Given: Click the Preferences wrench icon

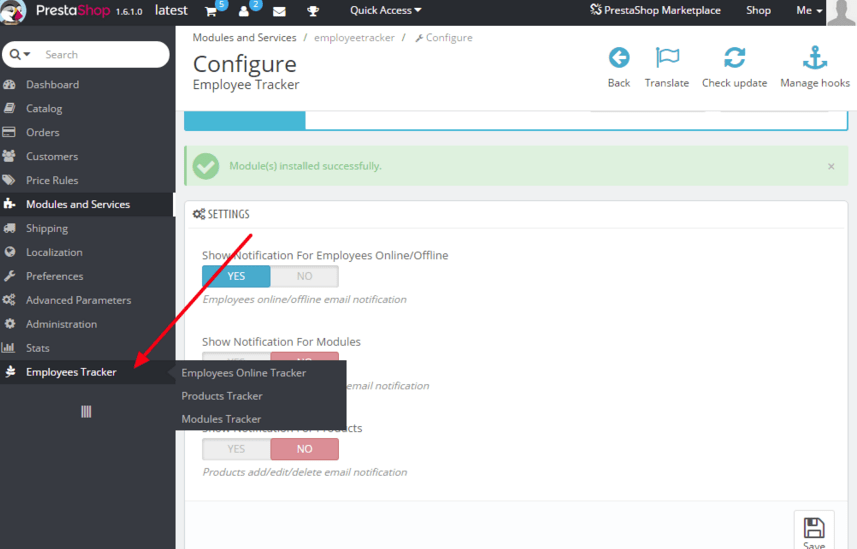Looking at the screenshot, I should click(x=9, y=276).
